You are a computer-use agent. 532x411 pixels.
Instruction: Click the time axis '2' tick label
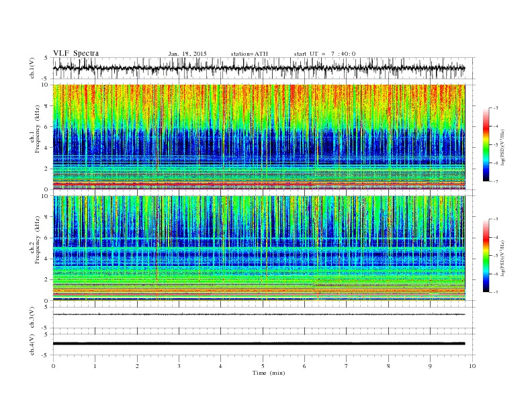137,366
